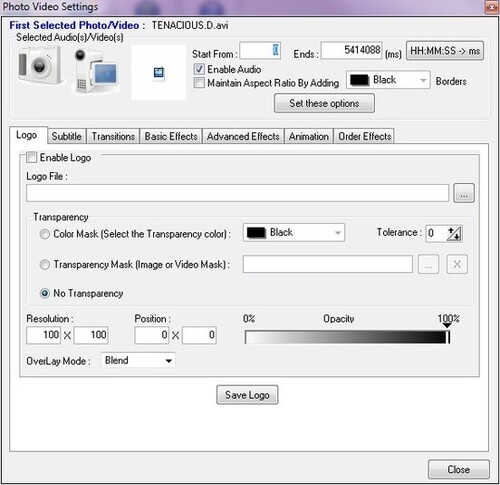Check the Enable Logo checkbox
Screen dimensions: 500x485
click(x=31, y=157)
